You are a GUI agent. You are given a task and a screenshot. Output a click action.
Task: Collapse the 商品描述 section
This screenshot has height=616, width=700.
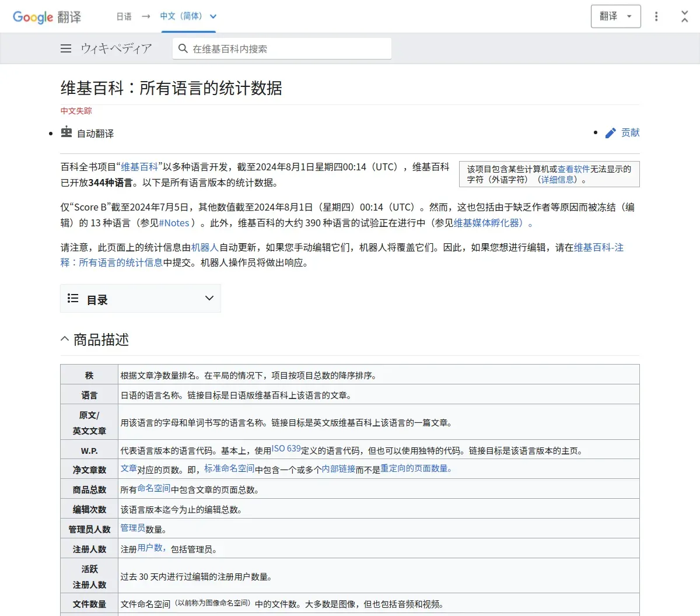tap(65, 339)
